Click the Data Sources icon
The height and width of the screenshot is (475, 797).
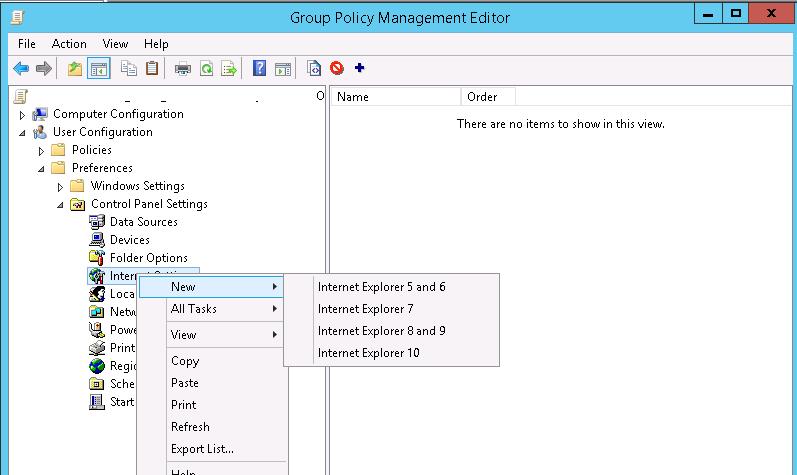tap(97, 222)
